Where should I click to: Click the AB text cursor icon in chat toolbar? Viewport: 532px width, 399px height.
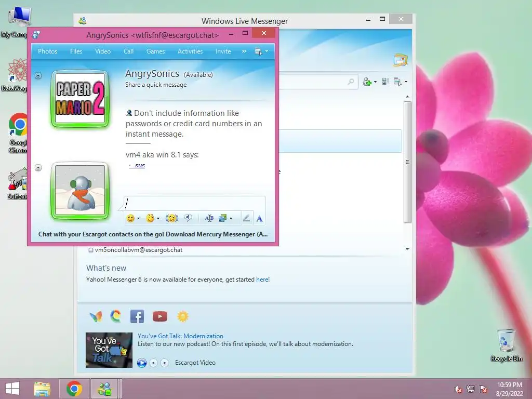click(209, 218)
